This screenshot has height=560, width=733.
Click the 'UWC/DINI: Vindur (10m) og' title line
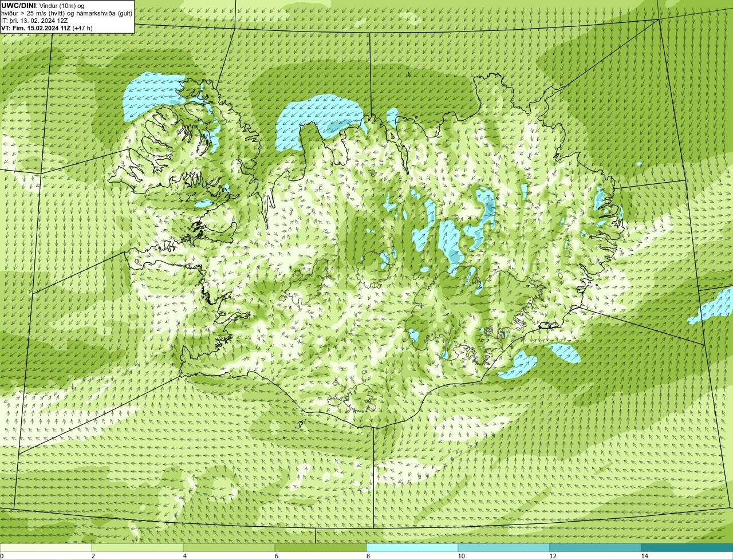pyautogui.click(x=43, y=6)
